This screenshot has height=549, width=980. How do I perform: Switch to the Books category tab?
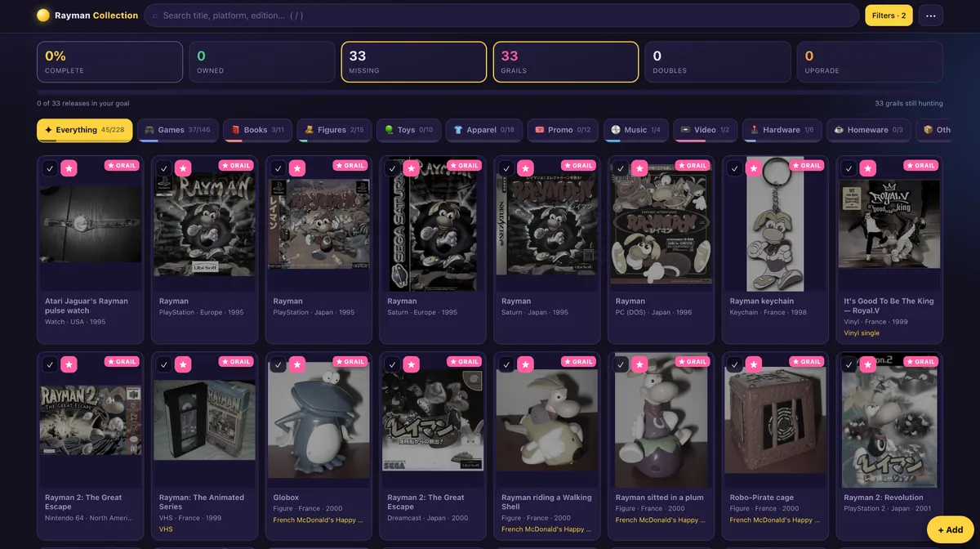click(257, 130)
